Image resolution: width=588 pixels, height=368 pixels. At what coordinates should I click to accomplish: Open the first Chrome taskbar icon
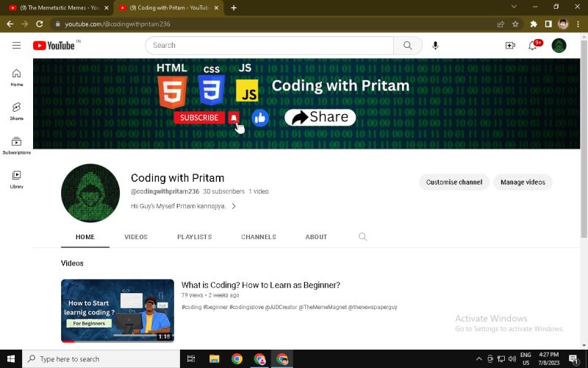(237, 359)
